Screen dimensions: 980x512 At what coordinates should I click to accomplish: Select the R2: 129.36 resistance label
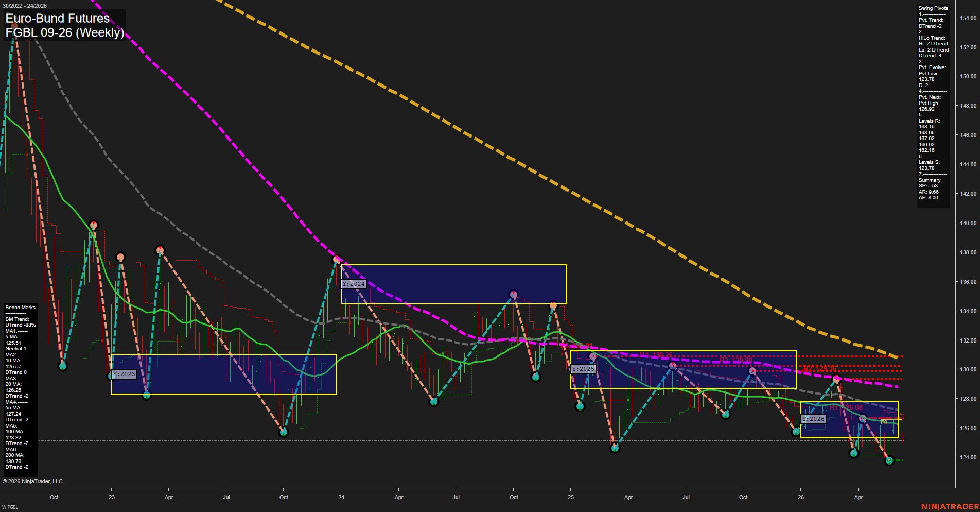click(x=820, y=368)
